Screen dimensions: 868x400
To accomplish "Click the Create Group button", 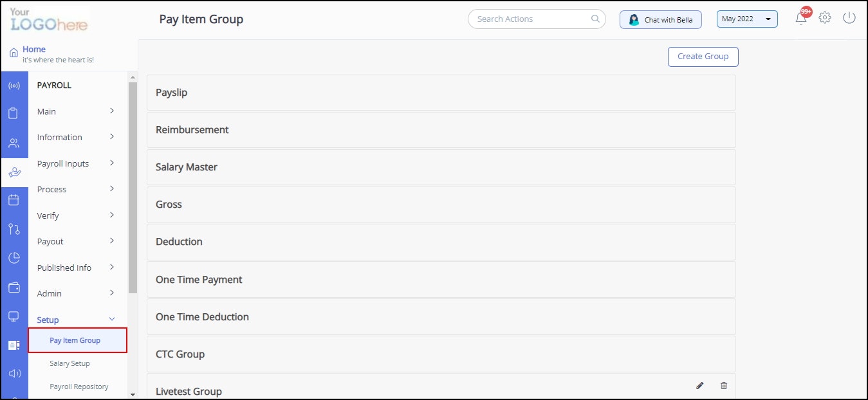I will point(703,57).
